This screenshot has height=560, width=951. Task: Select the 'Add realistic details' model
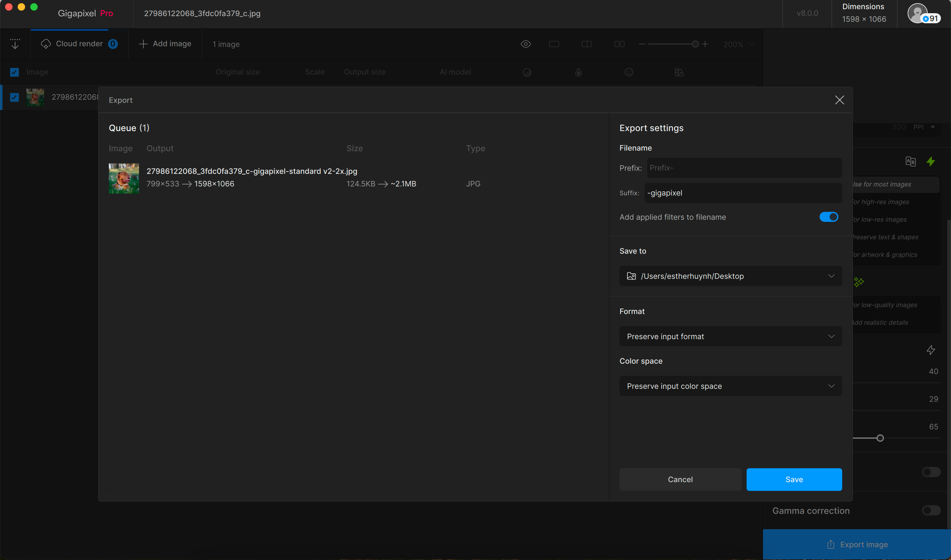pyautogui.click(x=896, y=323)
